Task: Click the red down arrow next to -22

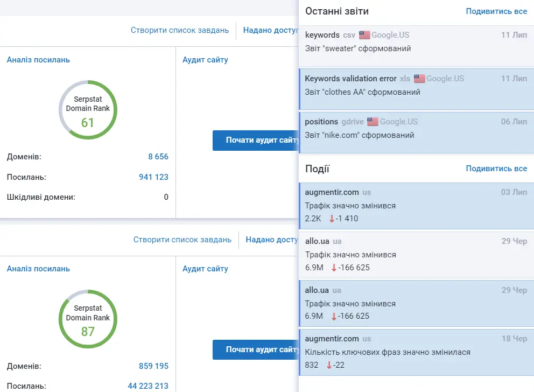Action: (x=329, y=365)
